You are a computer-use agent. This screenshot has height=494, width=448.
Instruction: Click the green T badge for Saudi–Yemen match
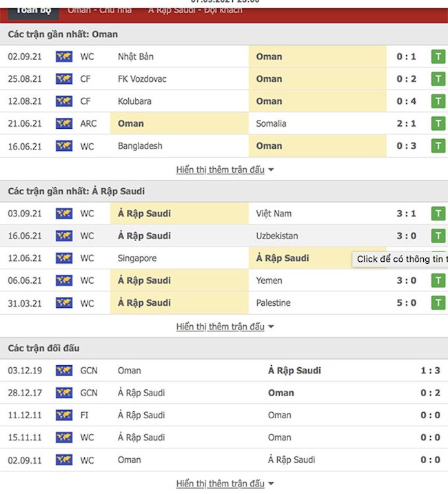pos(438,280)
